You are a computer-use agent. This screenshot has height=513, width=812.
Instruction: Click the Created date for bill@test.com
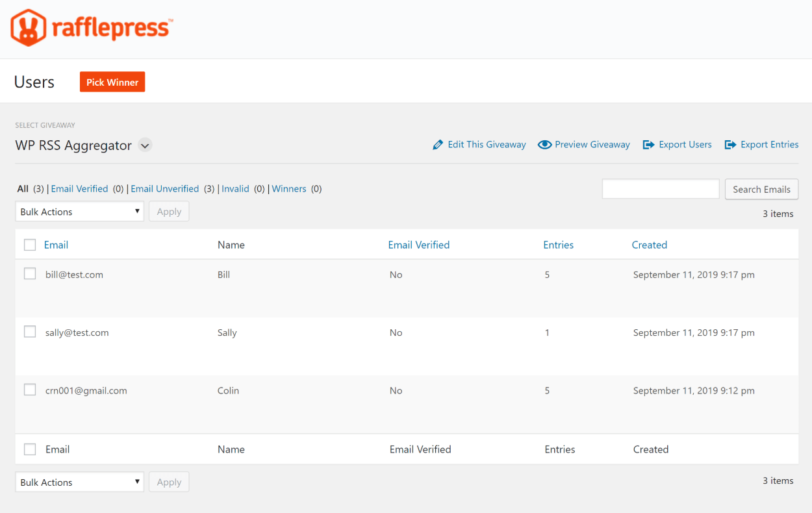pos(694,275)
